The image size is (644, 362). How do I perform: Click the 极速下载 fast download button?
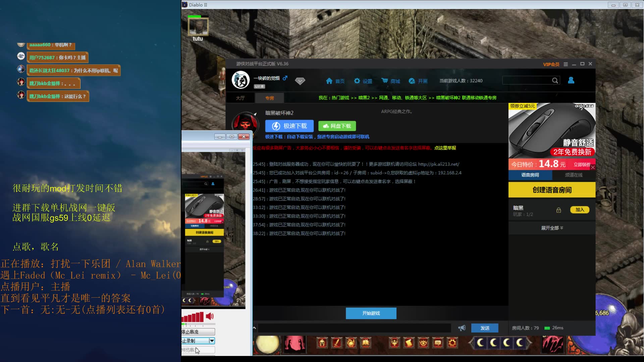tap(289, 126)
